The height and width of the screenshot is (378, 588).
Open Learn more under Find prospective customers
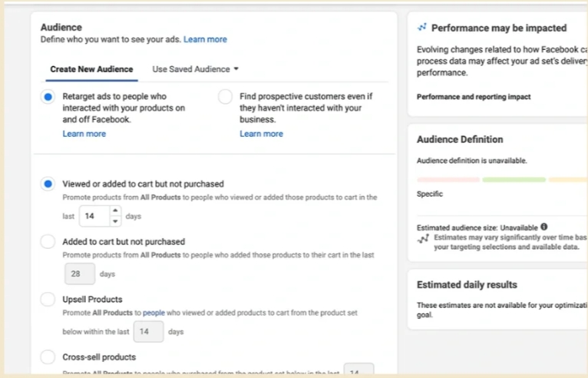(x=261, y=134)
